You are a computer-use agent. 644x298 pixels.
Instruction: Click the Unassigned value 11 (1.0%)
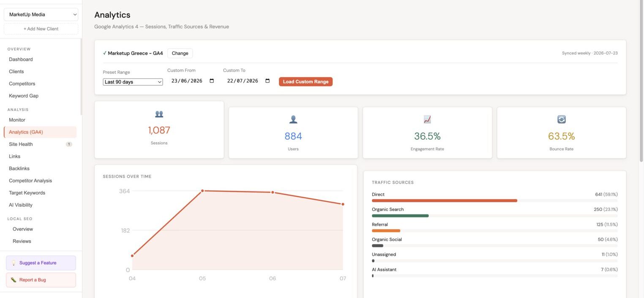pyautogui.click(x=609, y=255)
